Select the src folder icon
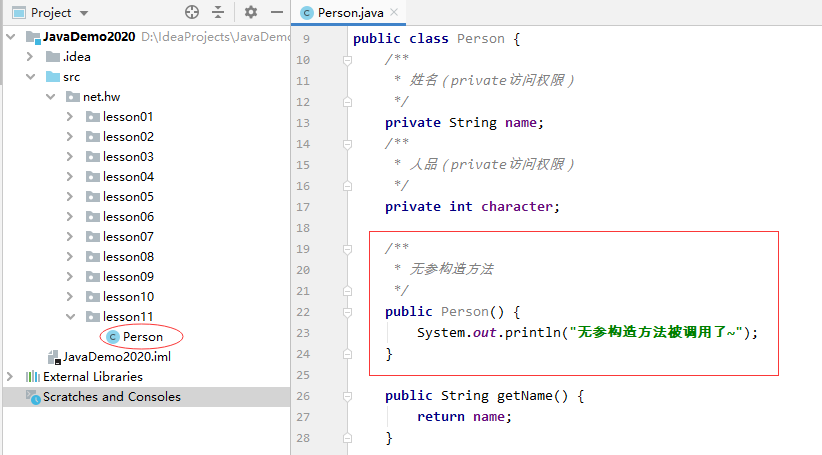Viewport: 822px width, 455px height. click(53, 77)
